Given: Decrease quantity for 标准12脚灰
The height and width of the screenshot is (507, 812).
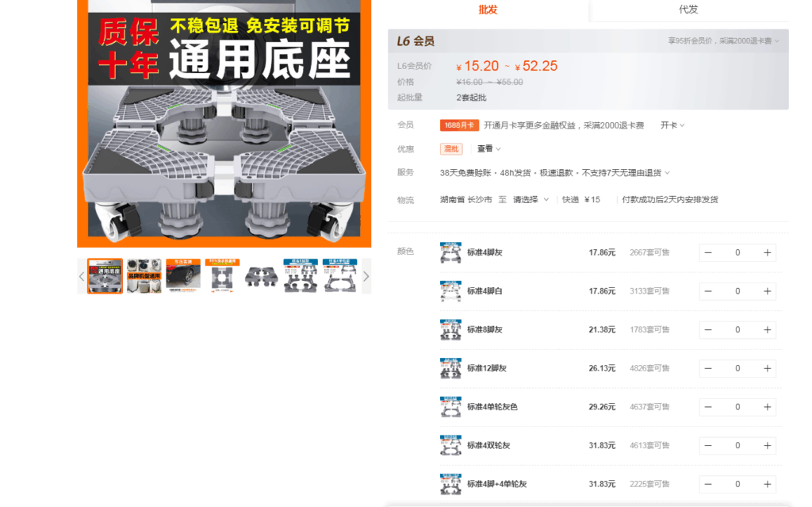Looking at the screenshot, I should tap(708, 369).
